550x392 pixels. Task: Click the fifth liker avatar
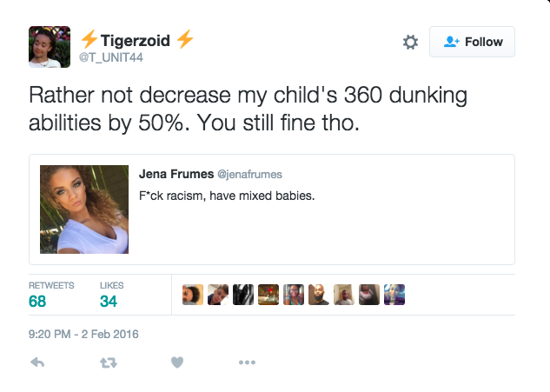[294, 296]
